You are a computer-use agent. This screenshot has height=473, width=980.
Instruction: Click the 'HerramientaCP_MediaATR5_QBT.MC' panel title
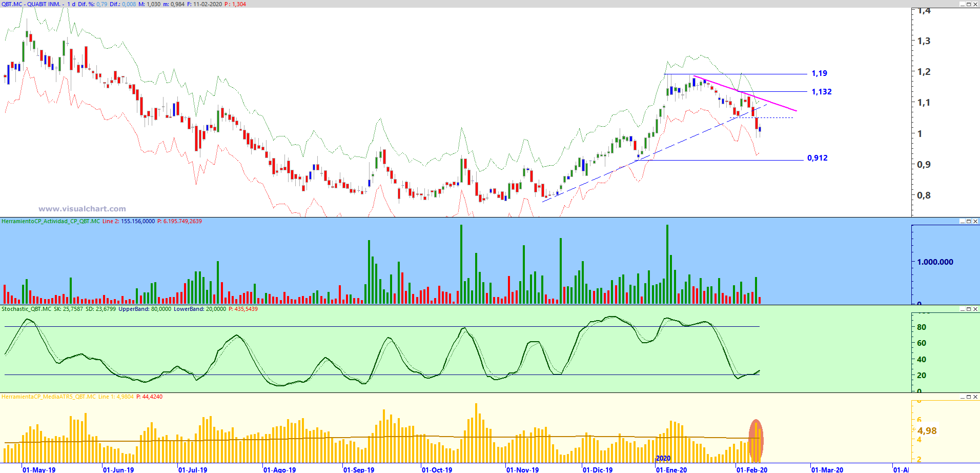49,397
